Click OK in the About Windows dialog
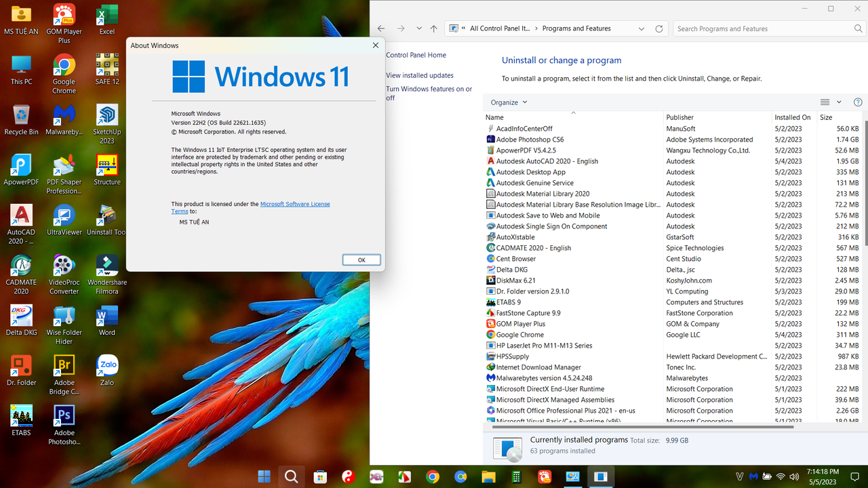The width and height of the screenshot is (868, 488). pos(361,260)
